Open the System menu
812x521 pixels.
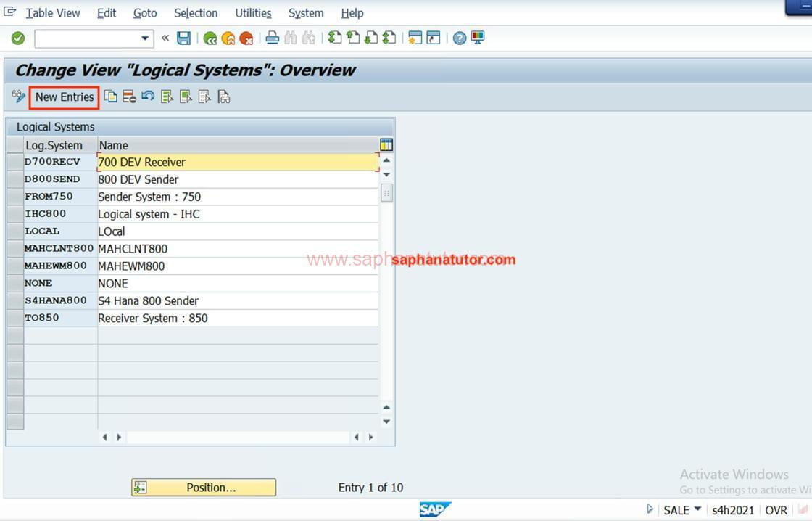click(306, 13)
